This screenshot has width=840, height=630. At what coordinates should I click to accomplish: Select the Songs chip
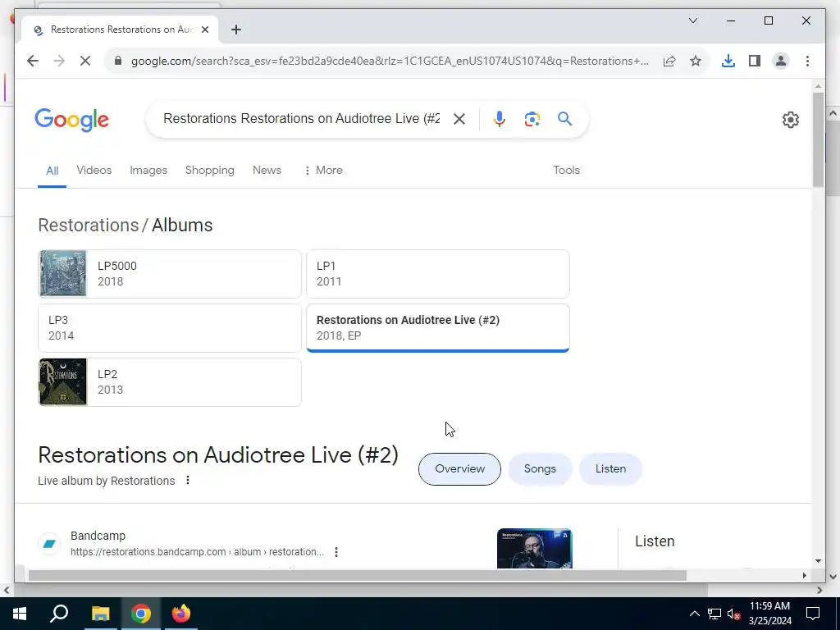pyautogui.click(x=540, y=469)
